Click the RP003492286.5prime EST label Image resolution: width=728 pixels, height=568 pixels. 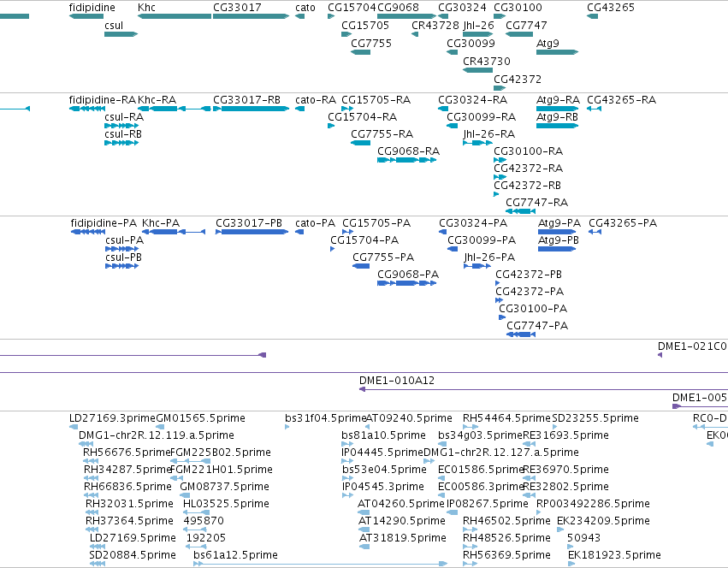pyautogui.click(x=593, y=504)
